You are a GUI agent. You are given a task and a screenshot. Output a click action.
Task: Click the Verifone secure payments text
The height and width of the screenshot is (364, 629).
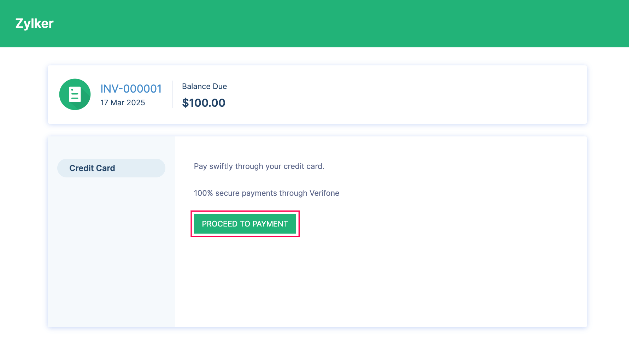(x=266, y=193)
